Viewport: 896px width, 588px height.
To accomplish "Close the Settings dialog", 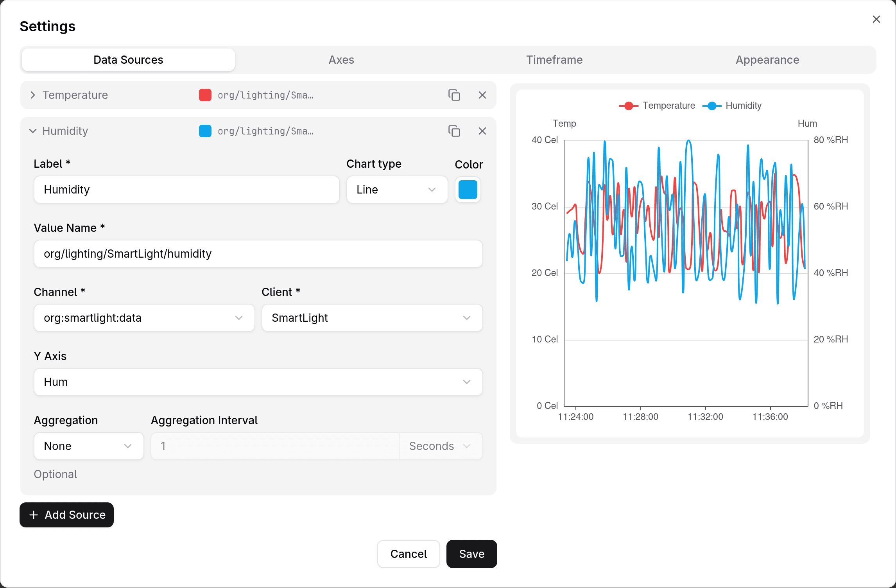I will pyautogui.click(x=876, y=19).
